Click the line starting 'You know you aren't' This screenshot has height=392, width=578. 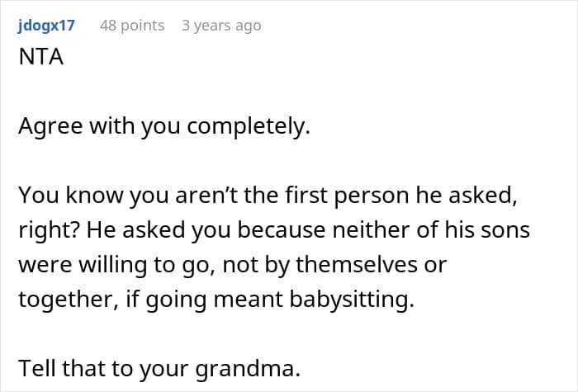coord(268,196)
